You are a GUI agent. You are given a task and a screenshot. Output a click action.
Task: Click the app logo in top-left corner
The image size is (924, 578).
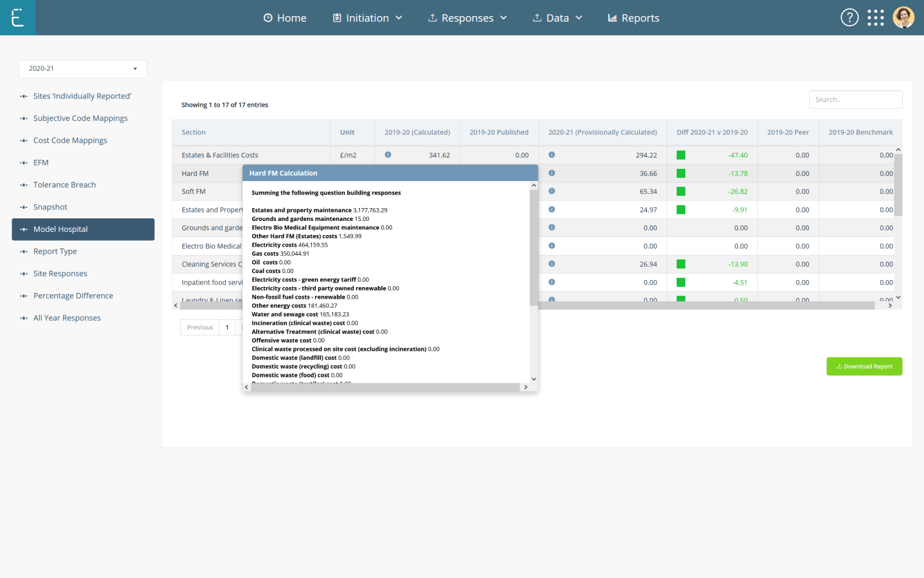tap(17, 17)
